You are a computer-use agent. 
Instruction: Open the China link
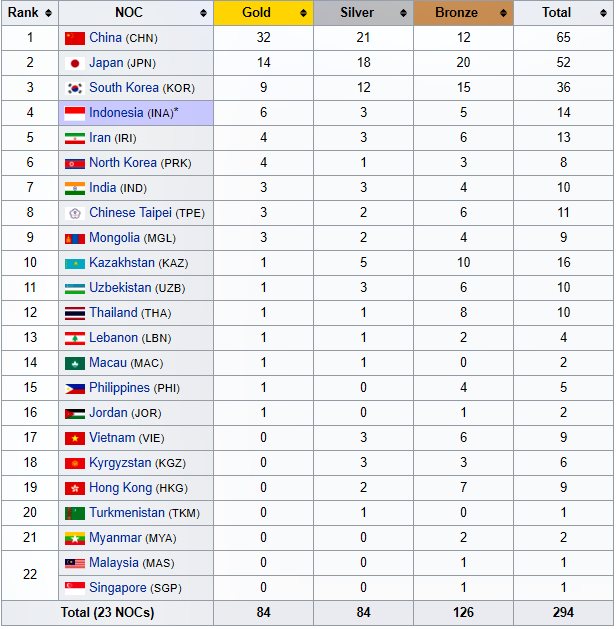point(105,38)
